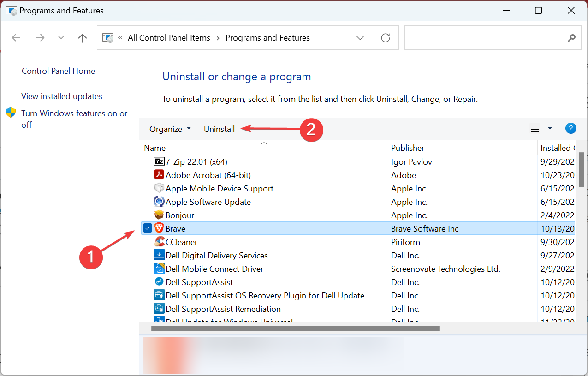Select the Dell Digital Delivery Services name
Viewport: 588px width, 376px height.
point(217,256)
